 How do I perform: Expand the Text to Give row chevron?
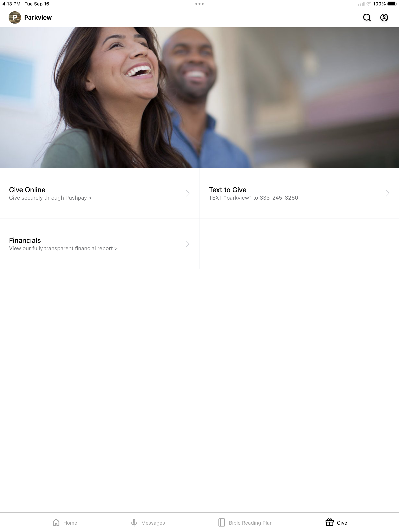pos(388,193)
